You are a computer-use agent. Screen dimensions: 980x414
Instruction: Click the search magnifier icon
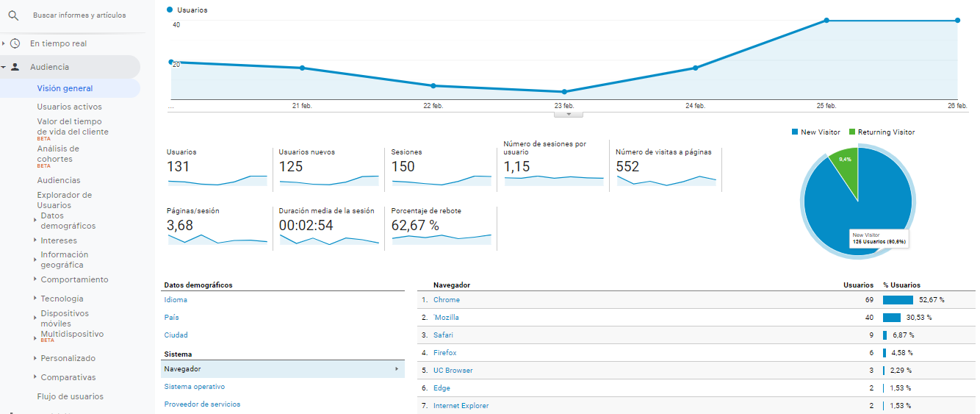(x=13, y=15)
